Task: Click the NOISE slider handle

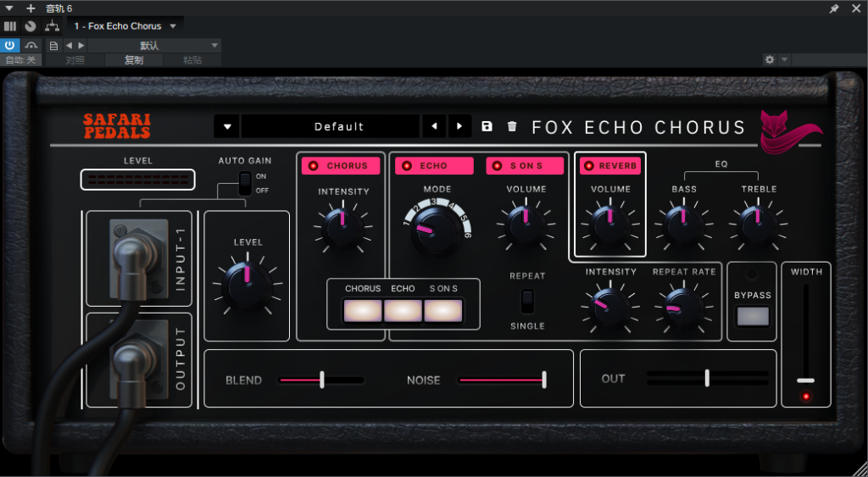Action: tap(544, 380)
